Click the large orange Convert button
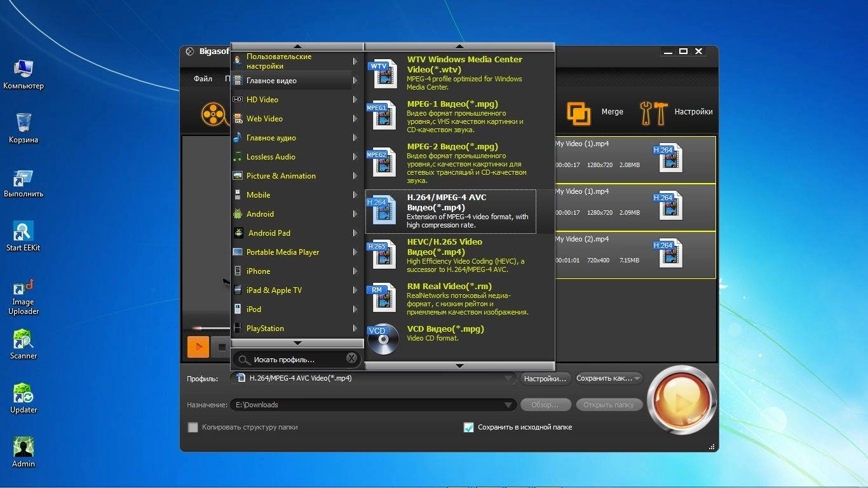The height and width of the screenshot is (488, 868). pyautogui.click(x=682, y=400)
